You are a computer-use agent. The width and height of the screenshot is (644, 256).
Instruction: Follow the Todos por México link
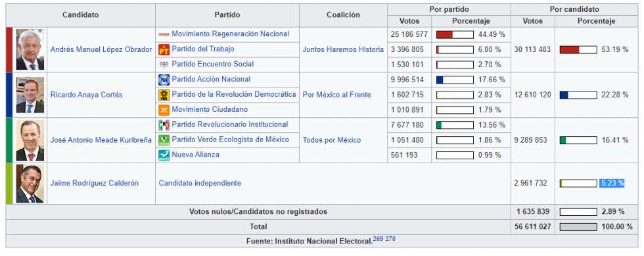[x=332, y=140]
